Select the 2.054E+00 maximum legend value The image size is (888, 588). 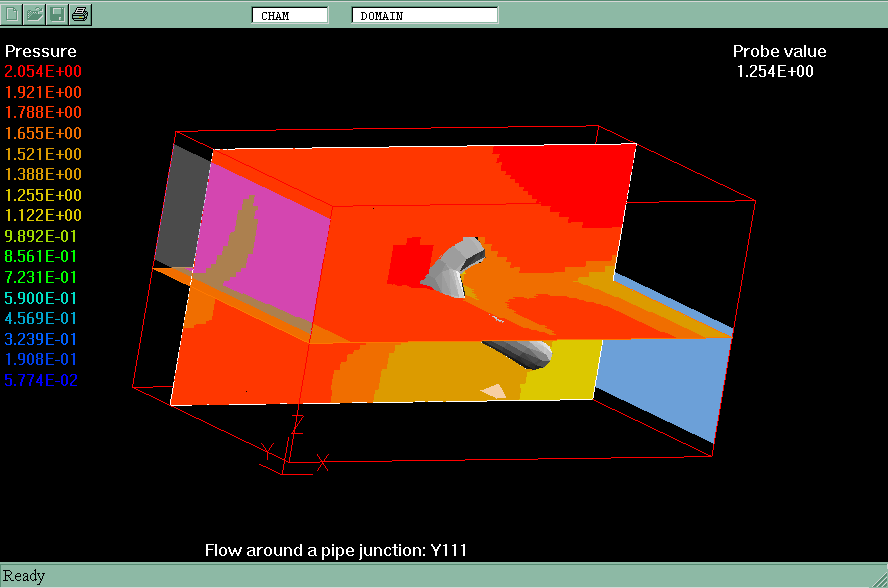point(44,72)
